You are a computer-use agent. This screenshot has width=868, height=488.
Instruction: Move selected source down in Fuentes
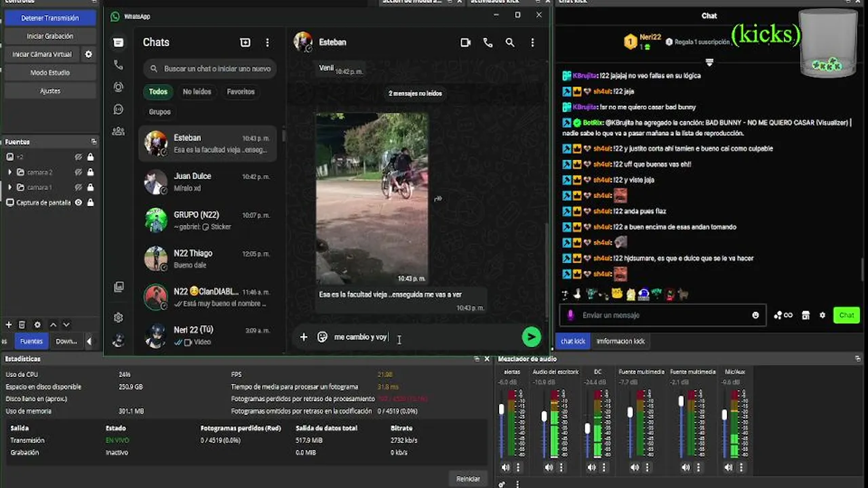pos(66,325)
